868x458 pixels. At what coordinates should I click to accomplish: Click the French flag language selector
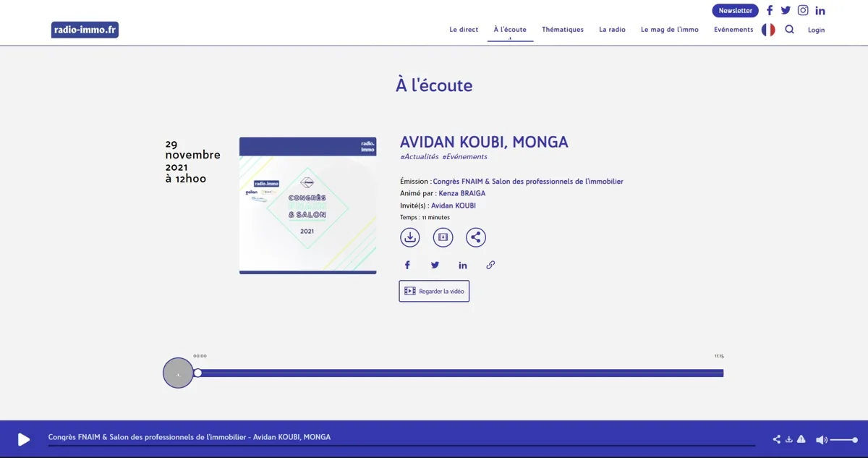click(x=768, y=30)
